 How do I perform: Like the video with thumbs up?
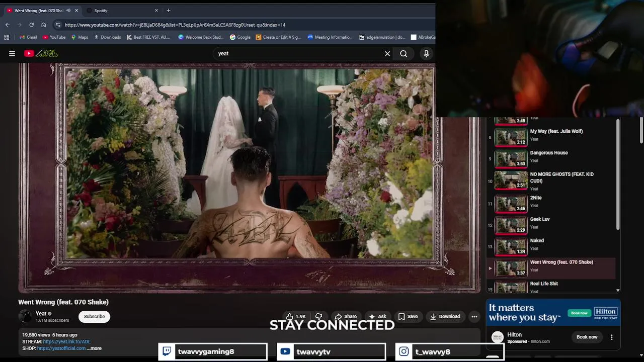[296, 316]
